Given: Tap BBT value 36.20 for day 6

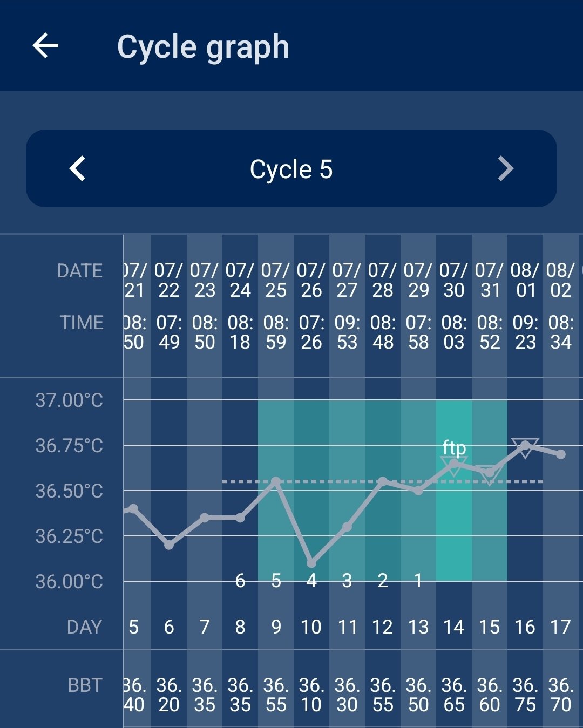Looking at the screenshot, I should coord(169,695).
